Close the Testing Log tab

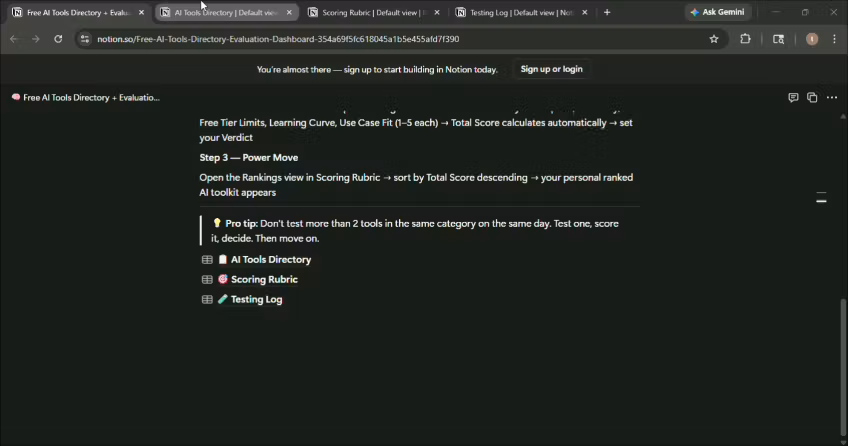coord(585,12)
